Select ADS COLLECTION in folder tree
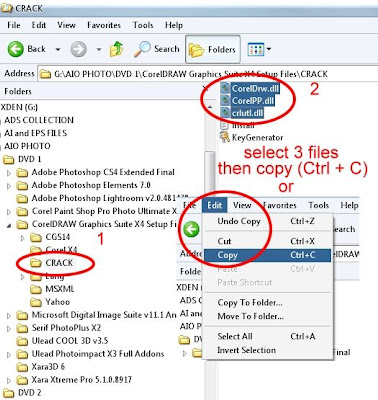Viewport: 378px width, 400px height. tap(39, 120)
